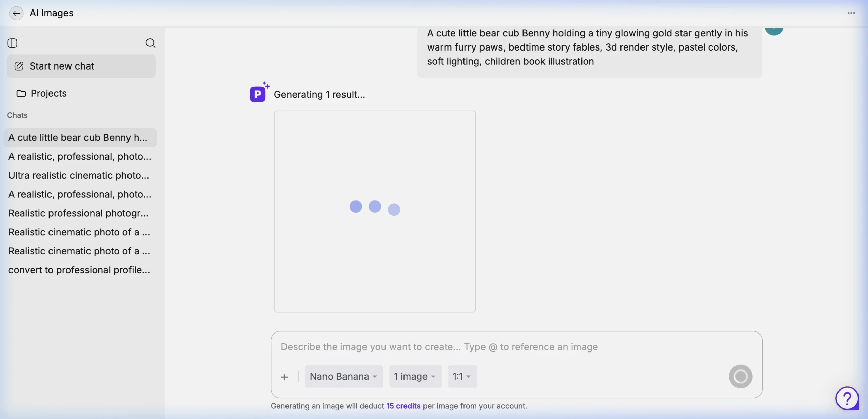The width and height of the screenshot is (868, 419).
Task: Open the Projects folder
Action: (x=42, y=93)
